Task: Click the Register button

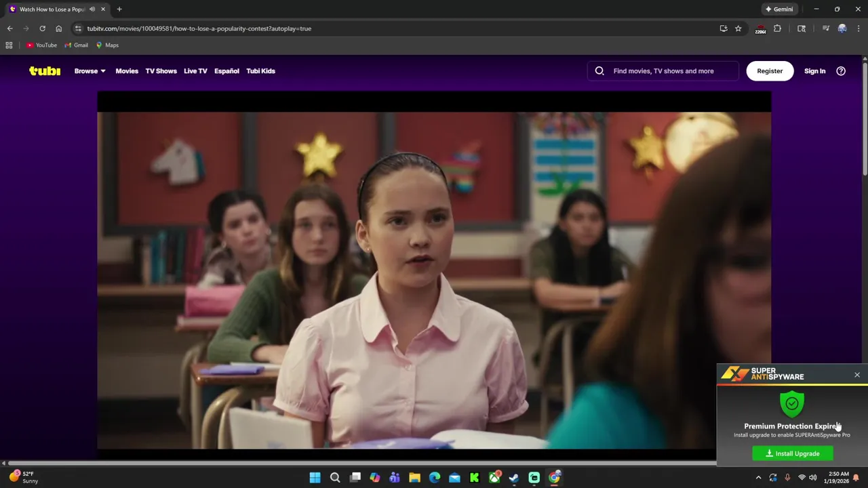Action: point(770,70)
